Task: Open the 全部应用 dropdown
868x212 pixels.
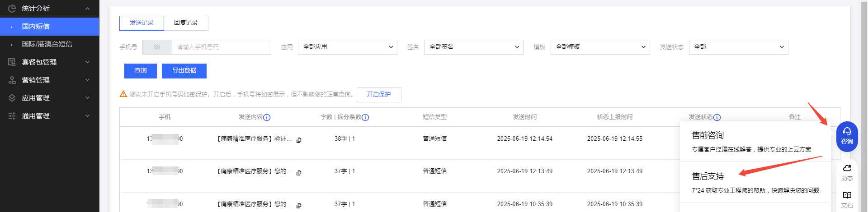Action: 347,47
